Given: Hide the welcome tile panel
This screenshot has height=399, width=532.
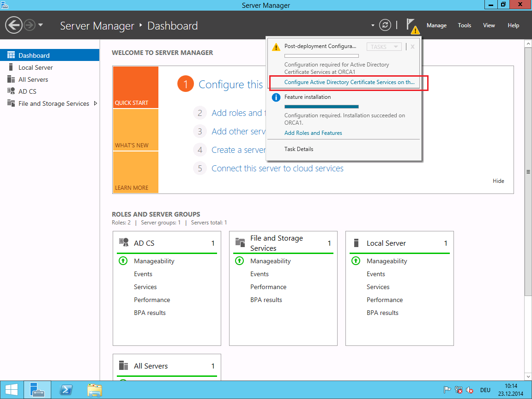Looking at the screenshot, I should pos(498,181).
